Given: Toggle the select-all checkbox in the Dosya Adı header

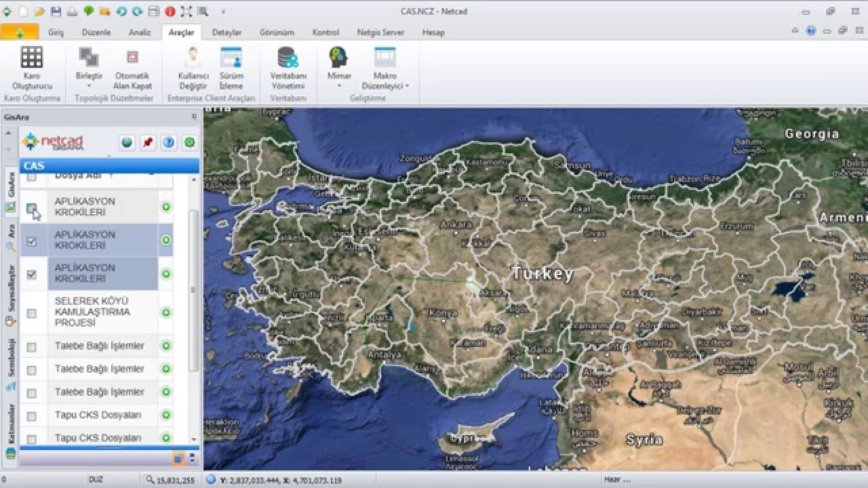Looking at the screenshot, I should point(32,177).
